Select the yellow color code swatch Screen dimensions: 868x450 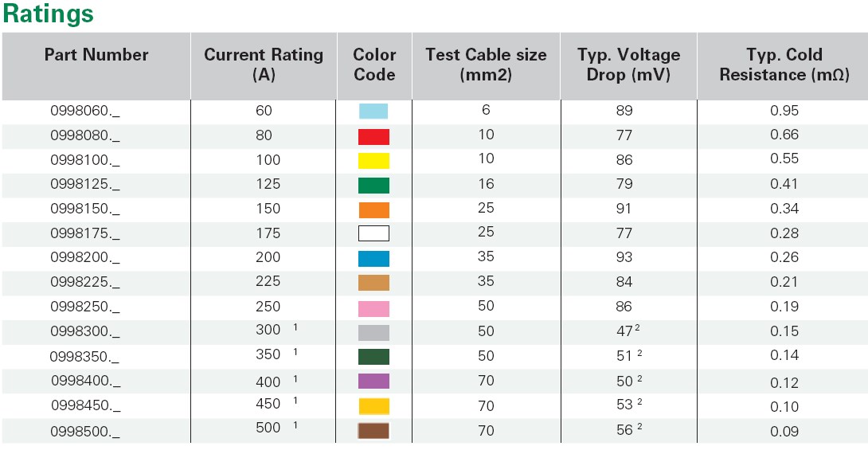pyautogui.click(x=373, y=161)
